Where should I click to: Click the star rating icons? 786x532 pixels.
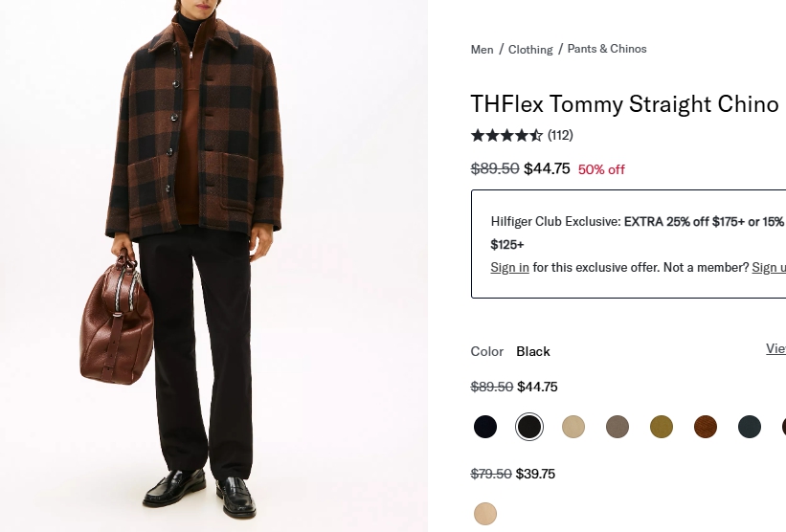coord(506,136)
